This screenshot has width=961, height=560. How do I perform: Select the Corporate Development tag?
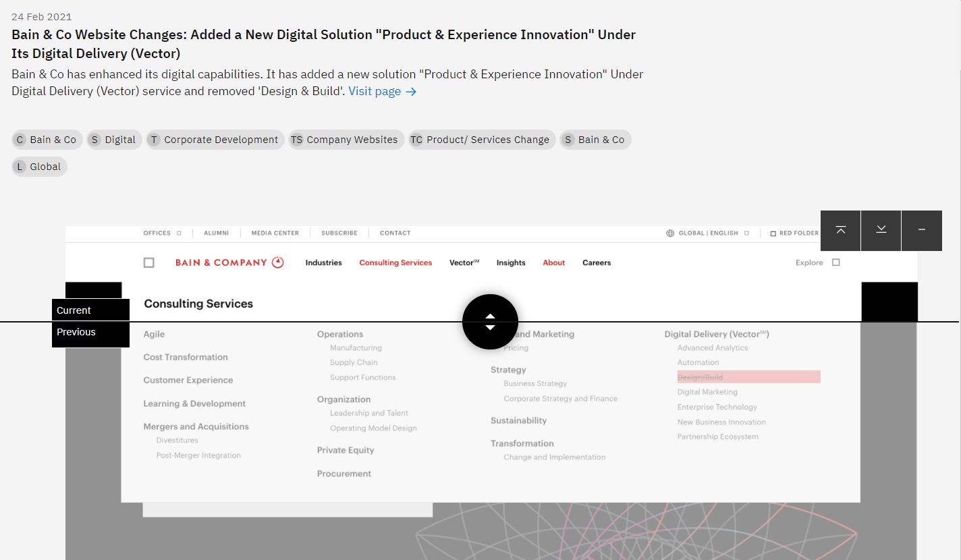(215, 140)
